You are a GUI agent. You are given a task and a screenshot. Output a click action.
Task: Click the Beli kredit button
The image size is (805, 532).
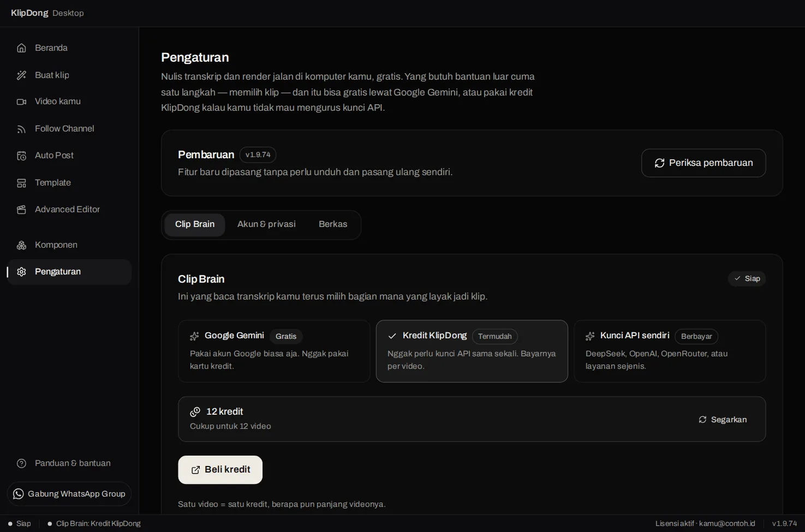coord(220,470)
